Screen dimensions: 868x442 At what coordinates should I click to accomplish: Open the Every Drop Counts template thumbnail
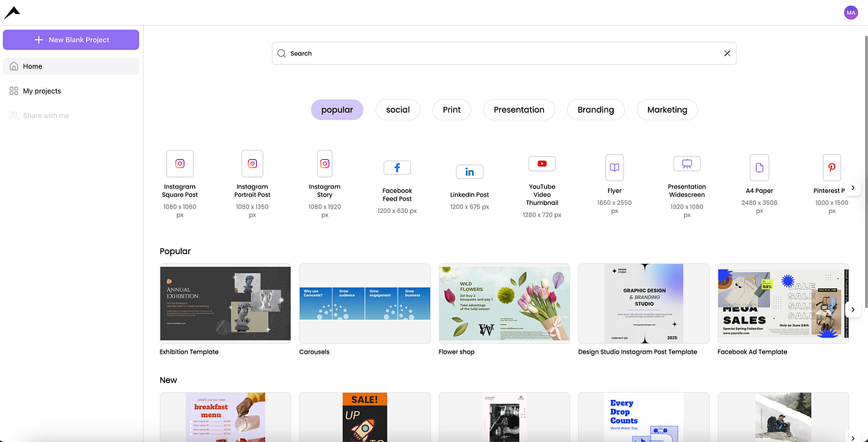(643, 417)
